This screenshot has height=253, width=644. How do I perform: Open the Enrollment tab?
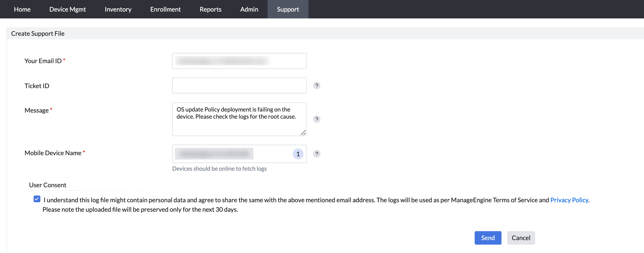pos(165,9)
